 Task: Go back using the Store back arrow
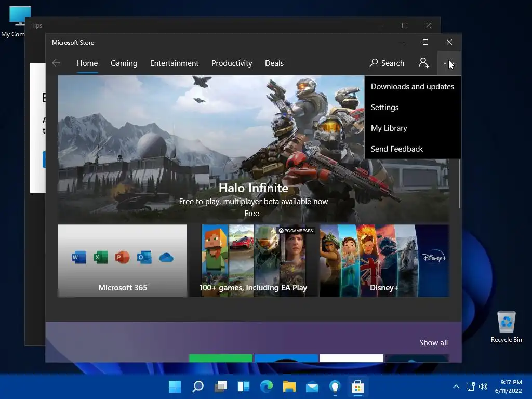pos(56,63)
